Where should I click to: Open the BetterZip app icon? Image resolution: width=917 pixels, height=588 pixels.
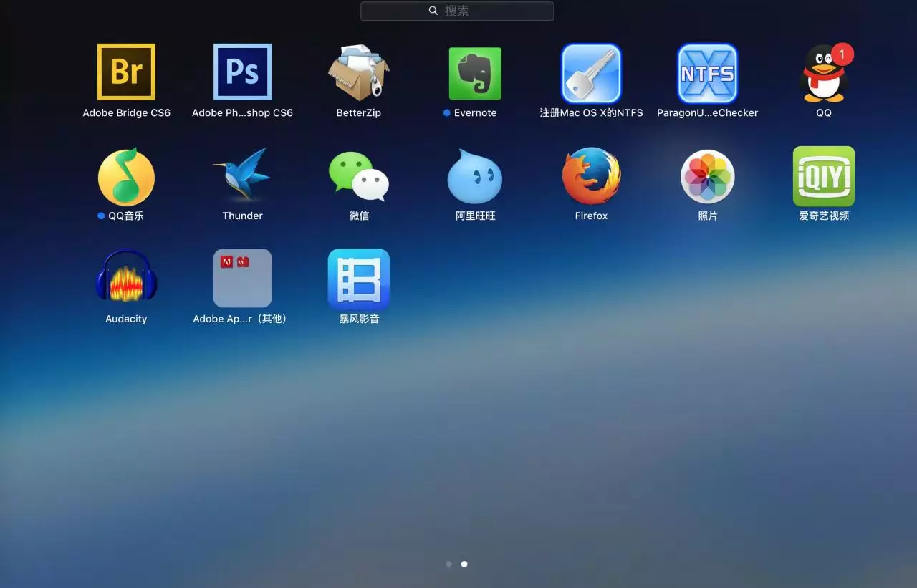[359, 72]
